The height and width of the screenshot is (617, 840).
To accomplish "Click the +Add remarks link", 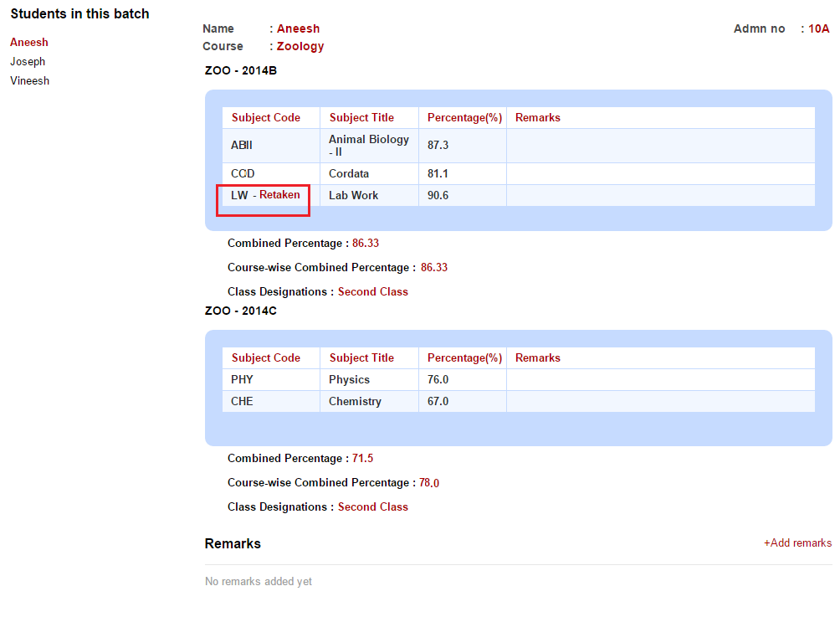I will tap(797, 542).
